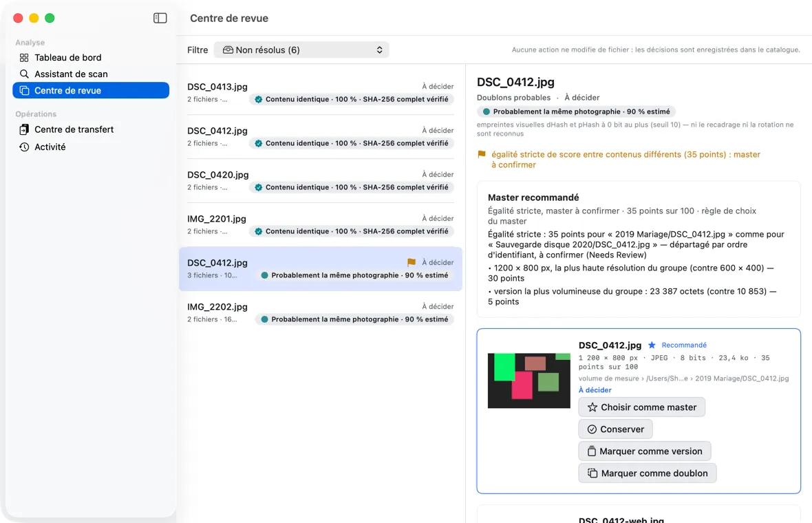Image resolution: width=812 pixels, height=523 pixels.
Task: Click the tray icon in the filter dropdown
Action: (228, 50)
